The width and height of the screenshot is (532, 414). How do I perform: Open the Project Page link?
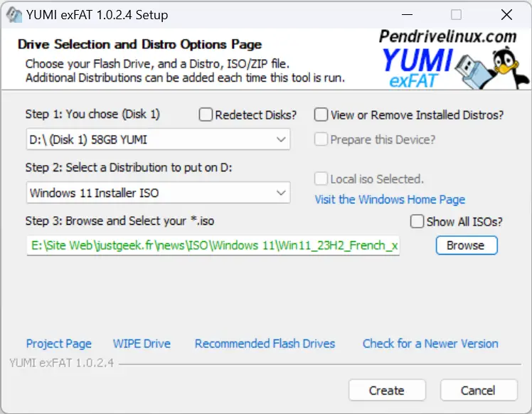[x=59, y=344]
